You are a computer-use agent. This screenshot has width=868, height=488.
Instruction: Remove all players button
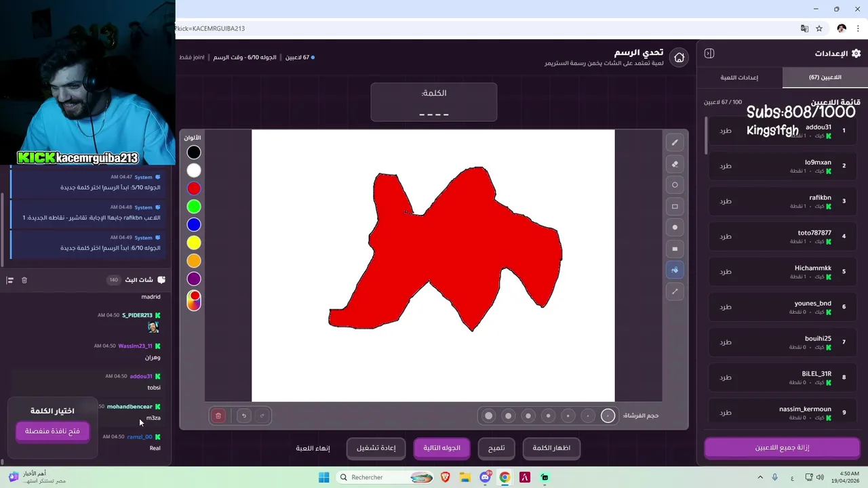782,447
